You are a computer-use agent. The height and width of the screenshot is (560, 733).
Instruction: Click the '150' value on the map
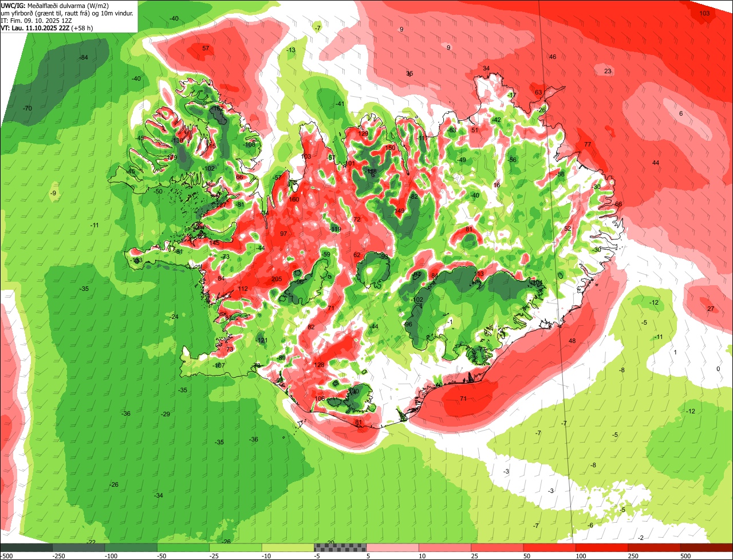coord(390,148)
